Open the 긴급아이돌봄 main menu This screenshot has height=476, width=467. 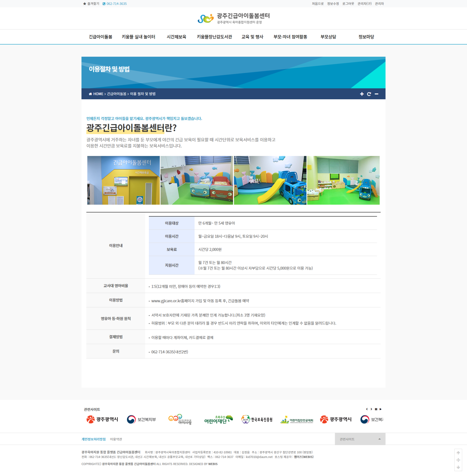click(100, 37)
